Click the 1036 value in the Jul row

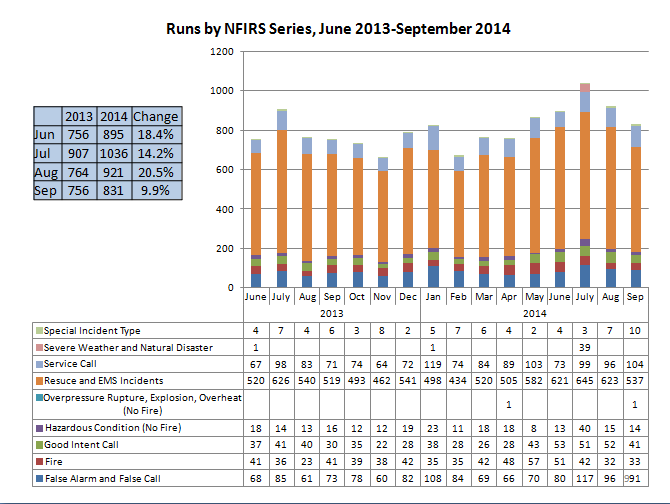pyautogui.click(x=114, y=153)
